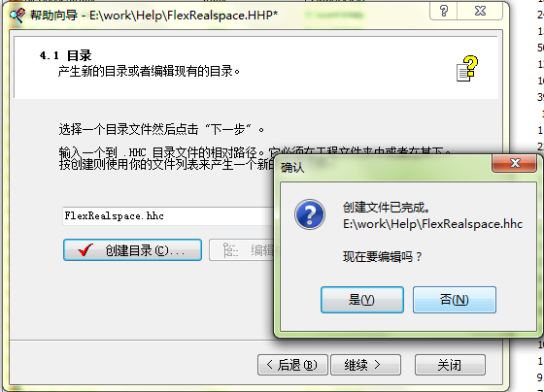Click the tree structure icon on the edit button
The image size is (544, 392).
(230, 250)
